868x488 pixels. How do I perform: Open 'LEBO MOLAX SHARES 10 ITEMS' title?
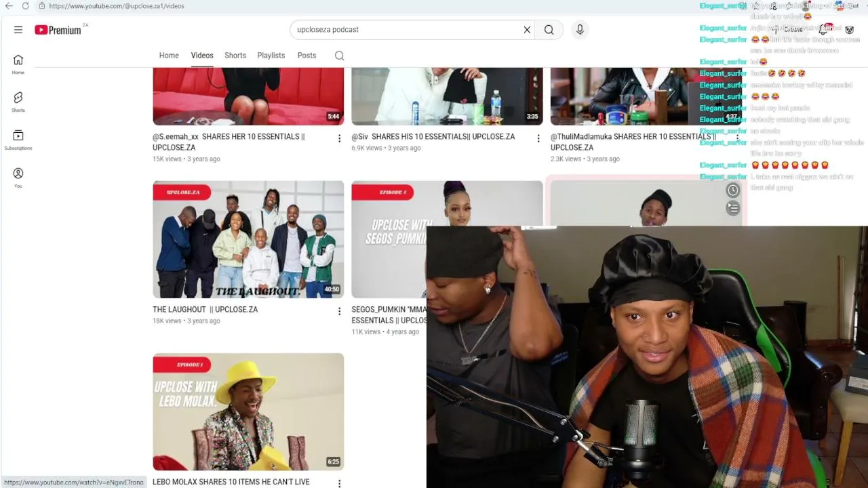[x=231, y=482]
